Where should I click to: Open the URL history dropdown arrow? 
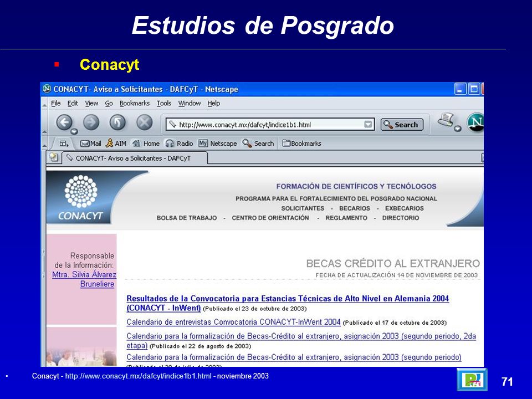pos(368,125)
